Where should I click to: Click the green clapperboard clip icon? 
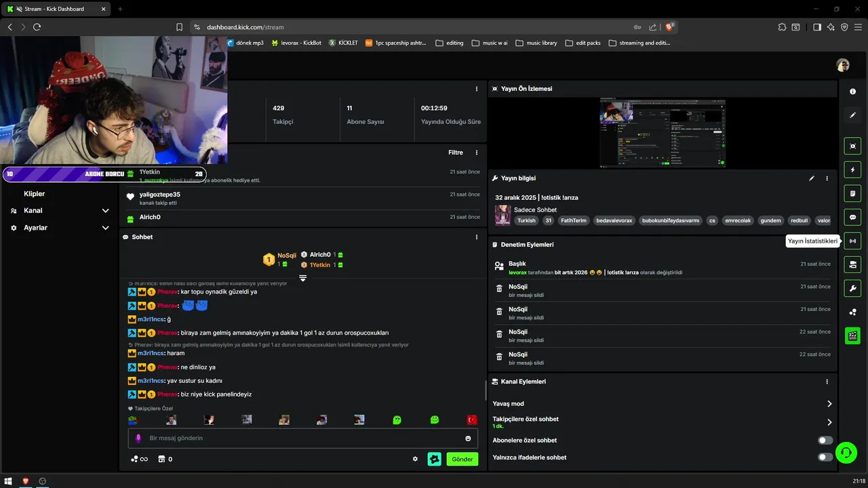point(852,335)
